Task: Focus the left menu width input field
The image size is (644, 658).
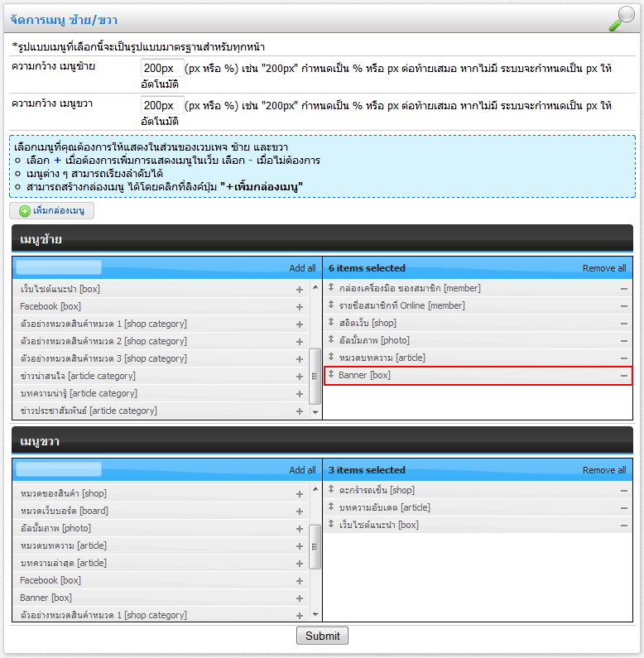Action: (162, 68)
